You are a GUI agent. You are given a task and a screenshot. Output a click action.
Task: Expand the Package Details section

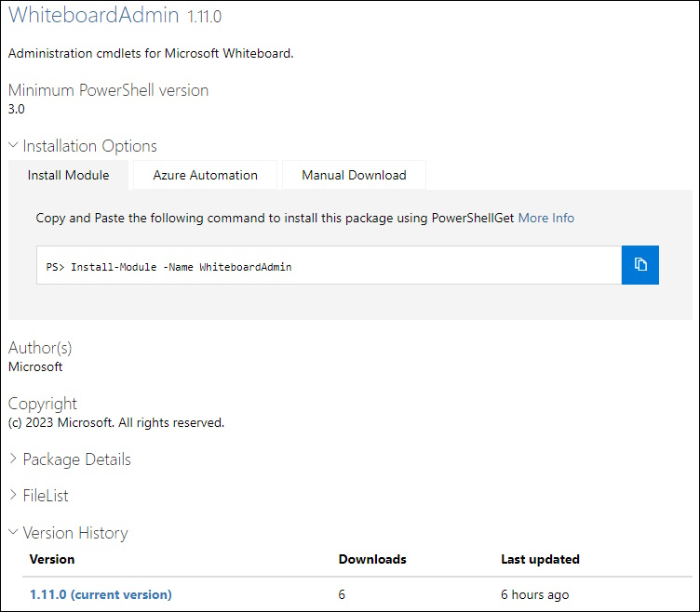[x=70, y=459]
